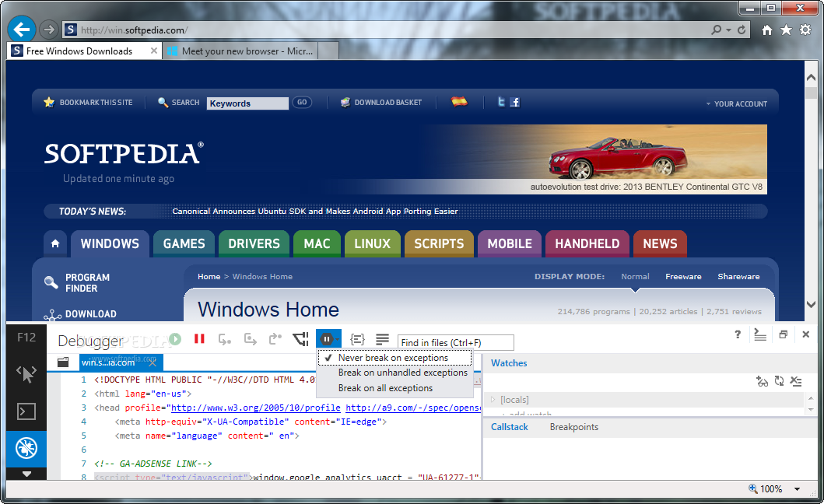The width and height of the screenshot is (824, 504).
Task: Click the Refresh watches icon
Action: tap(780, 382)
